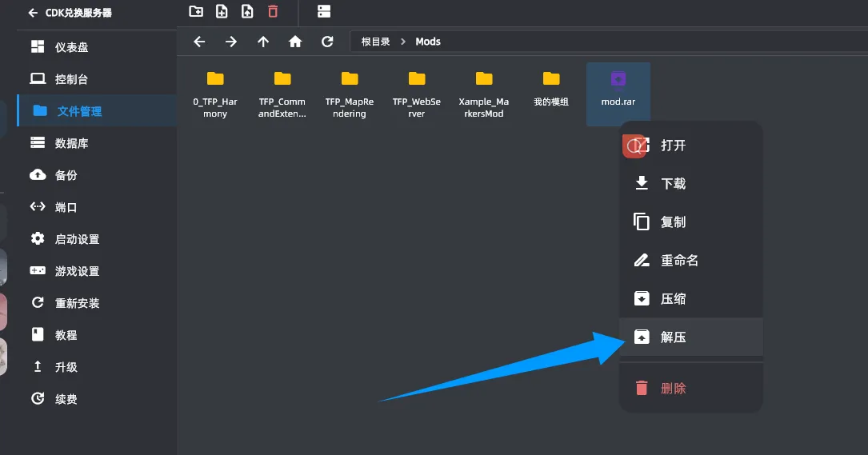
Task: Choose 删除 in the context menu
Action: (691, 388)
